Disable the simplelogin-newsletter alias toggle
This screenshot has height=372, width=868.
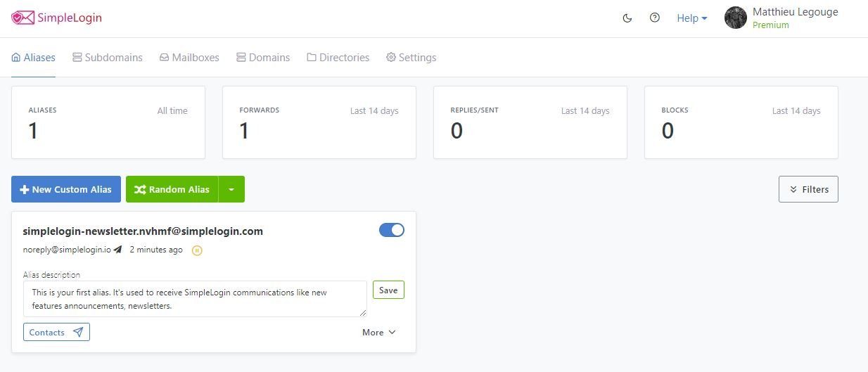[x=392, y=230]
